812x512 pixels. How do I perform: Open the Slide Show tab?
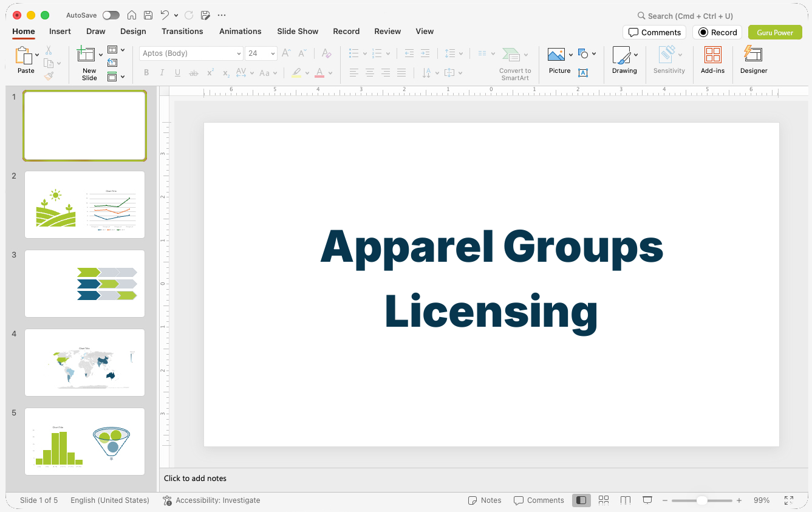coord(298,31)
